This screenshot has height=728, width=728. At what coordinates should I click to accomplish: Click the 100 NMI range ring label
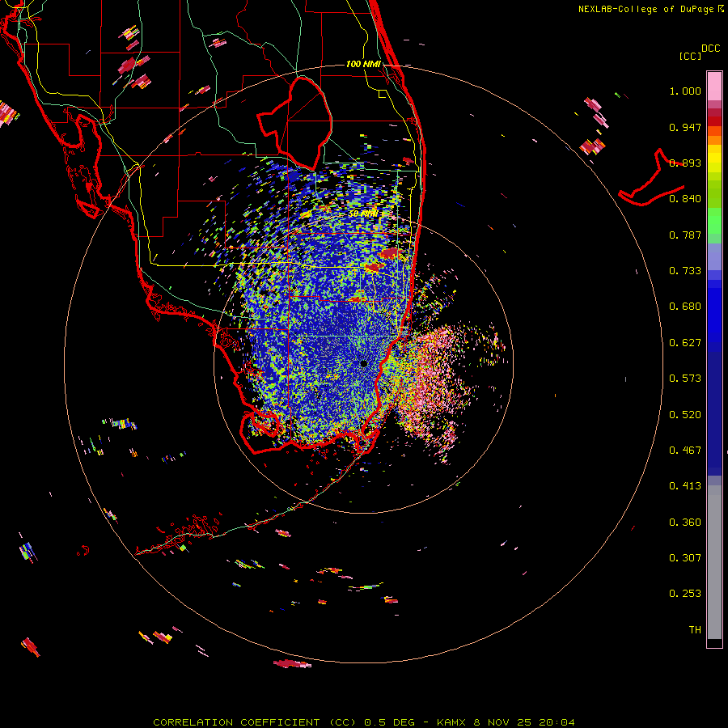[x=363, y=64]
